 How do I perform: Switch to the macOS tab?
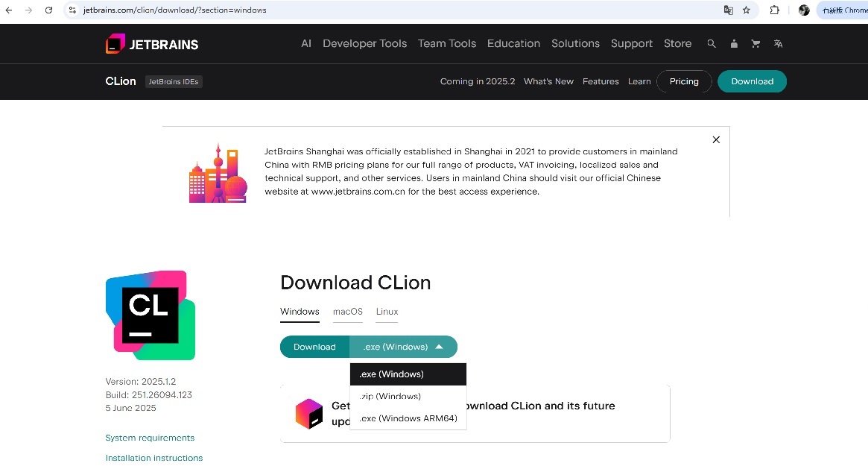(348, 312)
